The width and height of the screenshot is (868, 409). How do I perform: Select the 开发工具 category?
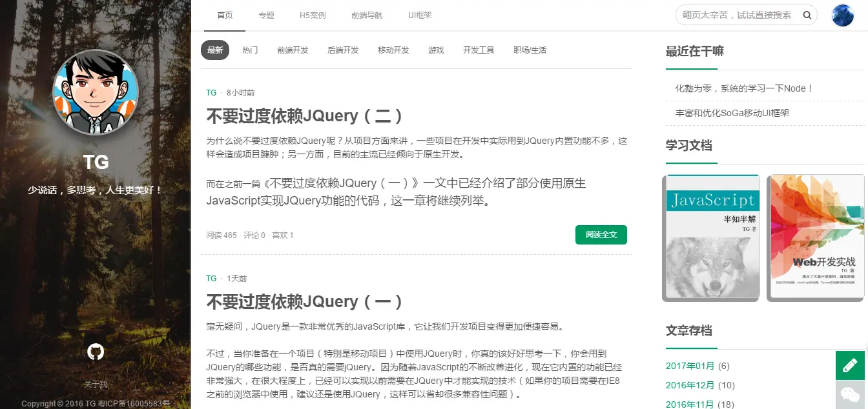tap(479, 50)
